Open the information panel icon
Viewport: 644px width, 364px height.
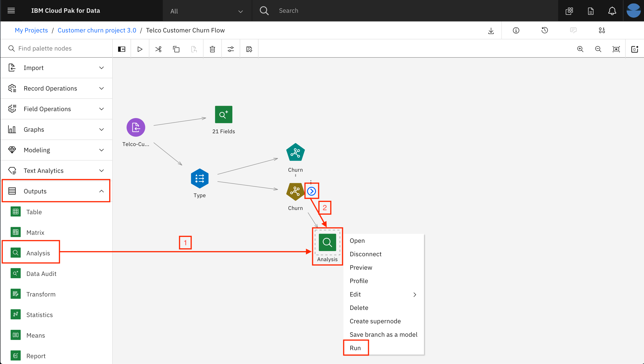(x=516, y=30)
